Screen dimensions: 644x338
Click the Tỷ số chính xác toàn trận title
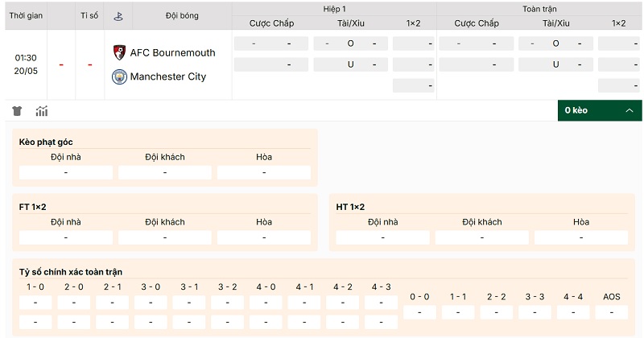(70, 272)
